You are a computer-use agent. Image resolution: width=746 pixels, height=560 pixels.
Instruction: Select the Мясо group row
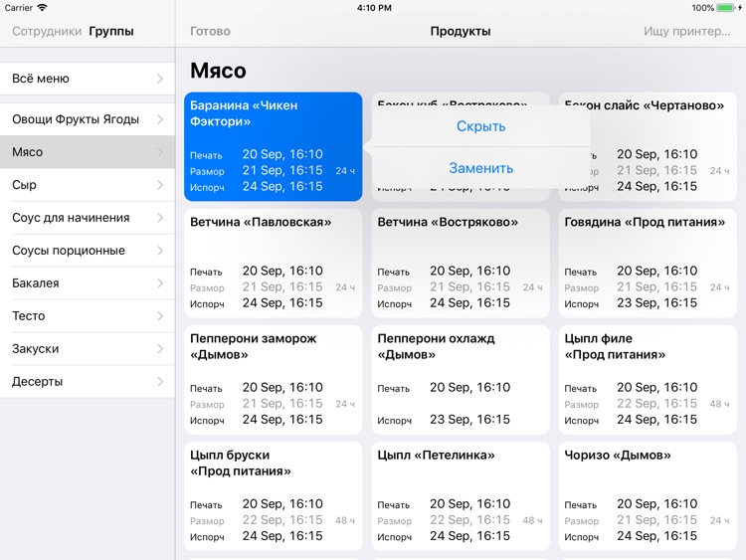(x=88, y=152)
